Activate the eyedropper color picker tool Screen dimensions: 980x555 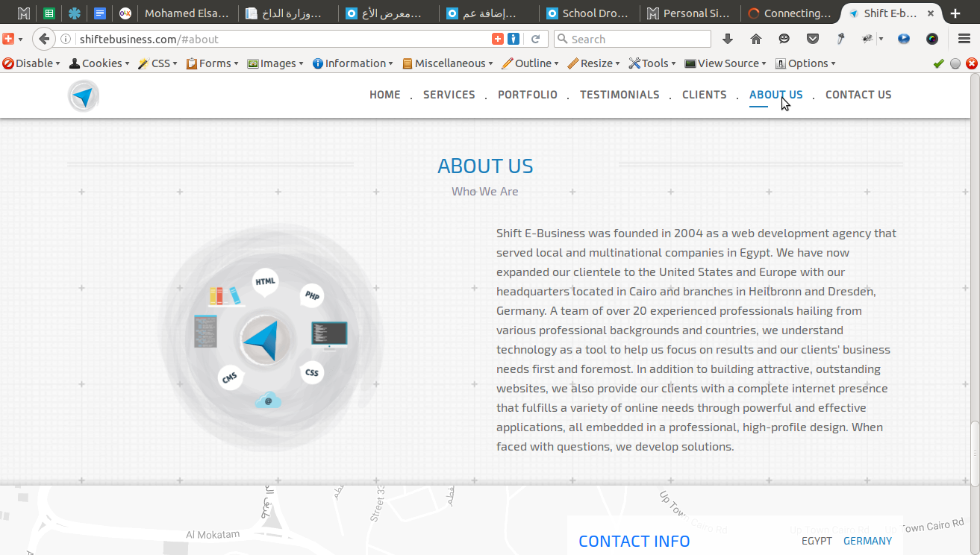coord(840,39)
